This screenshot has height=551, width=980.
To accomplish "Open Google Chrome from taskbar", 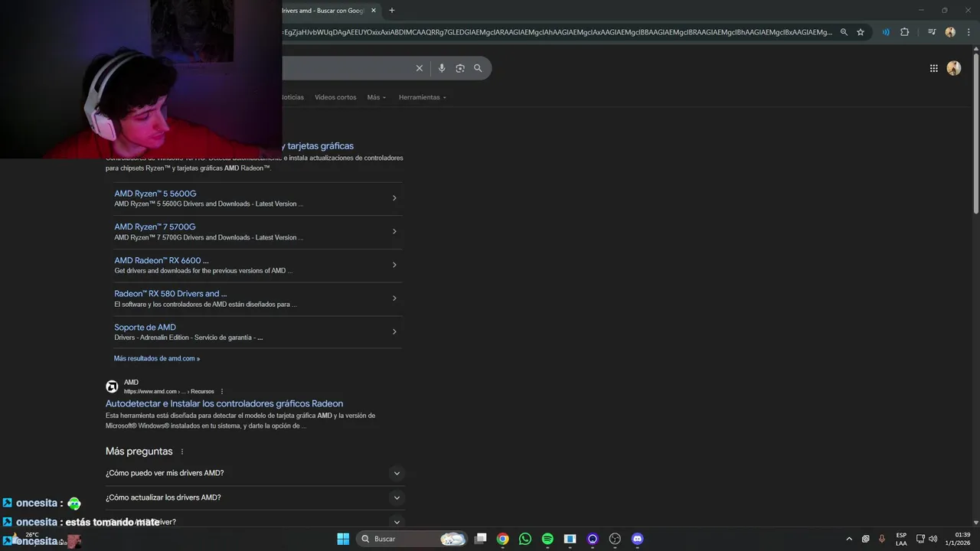I will pyautogui.click(x=502, y=539).
